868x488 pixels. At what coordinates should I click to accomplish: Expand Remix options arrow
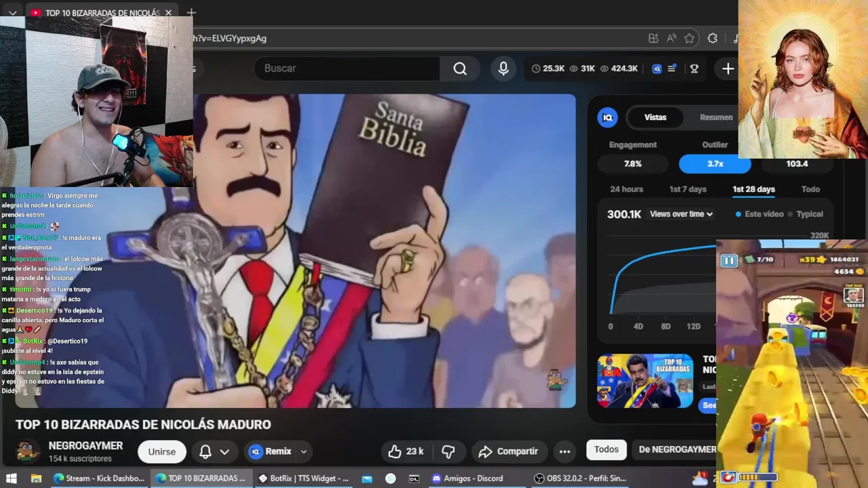pos(304,451)
